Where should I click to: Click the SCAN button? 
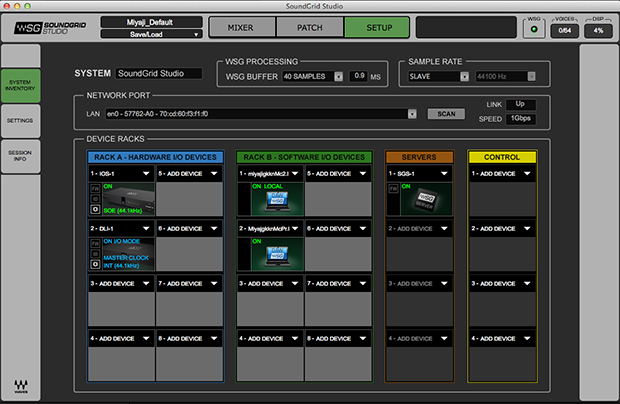446,114
